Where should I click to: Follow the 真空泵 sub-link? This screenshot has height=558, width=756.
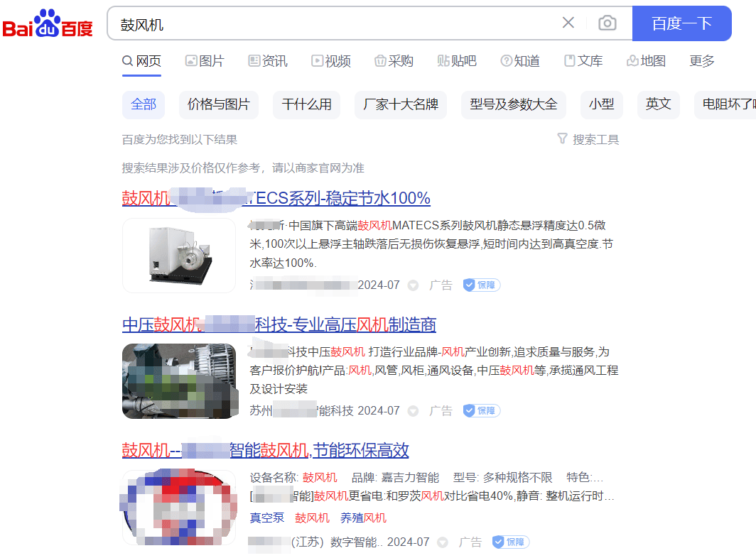point(267,518)
